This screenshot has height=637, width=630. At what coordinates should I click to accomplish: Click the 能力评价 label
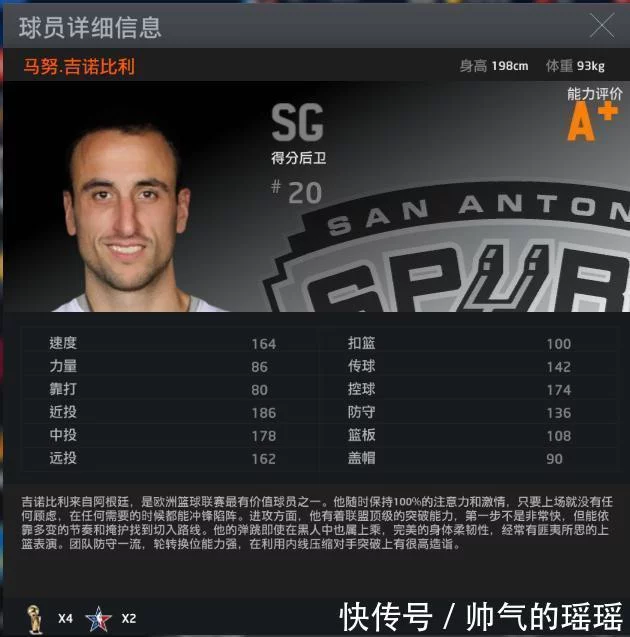pyautogui.click(x=595, y=94)
